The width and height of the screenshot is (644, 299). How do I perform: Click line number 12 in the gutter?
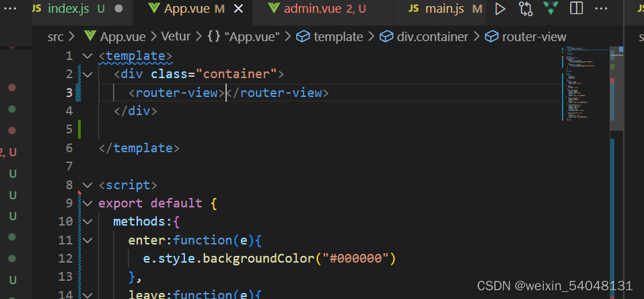(x=65, y=259)
